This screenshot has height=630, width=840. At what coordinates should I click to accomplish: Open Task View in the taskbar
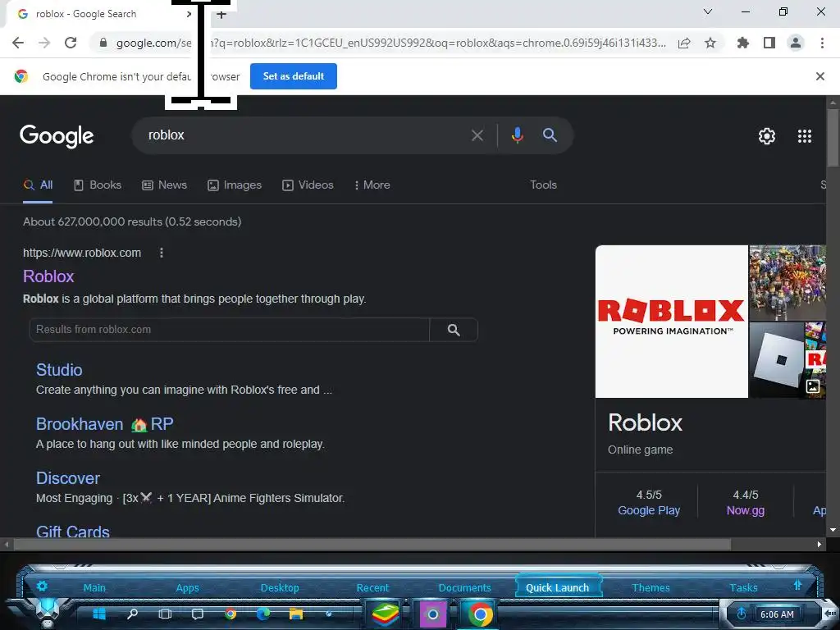click(x=165, y=614)
